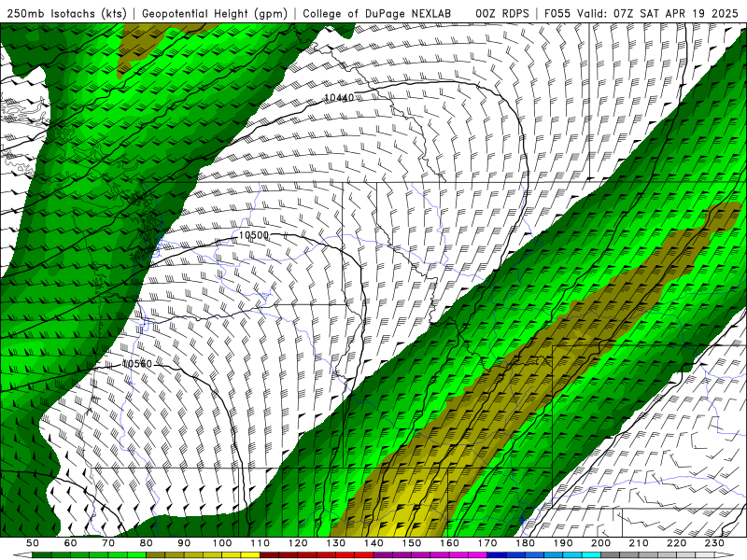
Task: Click the 230 value on the color scale
Action: tap(714, 543)
